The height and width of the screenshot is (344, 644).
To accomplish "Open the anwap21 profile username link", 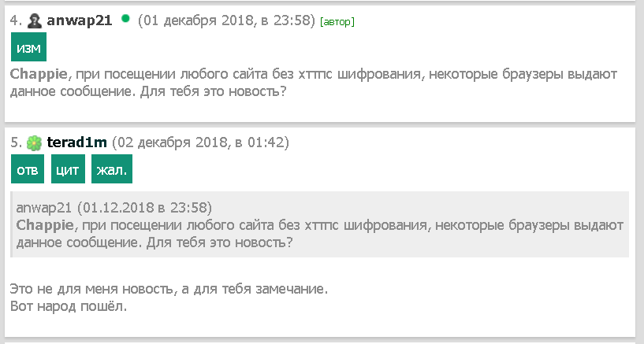I will pyautogui.click(x=81, y=21).
